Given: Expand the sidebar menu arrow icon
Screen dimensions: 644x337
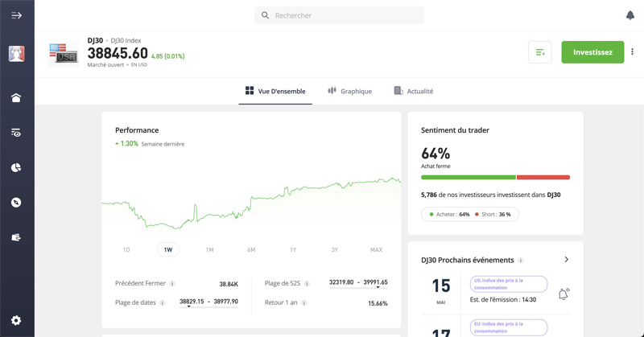Looking at the screenshot, I should (x=16, y=15).
